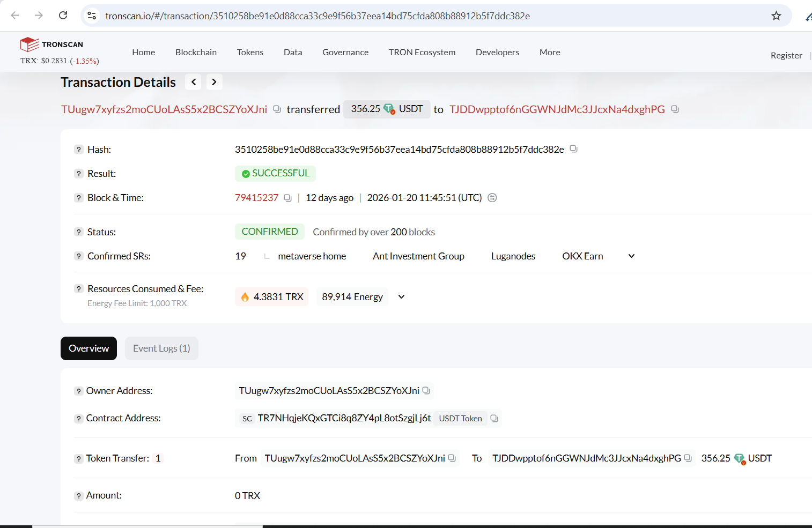Click the help icon beside Owner Address
The width and height of the screenshot is (812, 528).
(79, 391)
